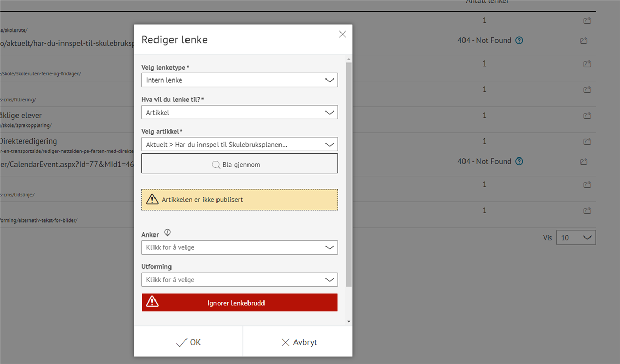
Task: Click the help icon beside Anker label
Action: [x=167, y=233]
